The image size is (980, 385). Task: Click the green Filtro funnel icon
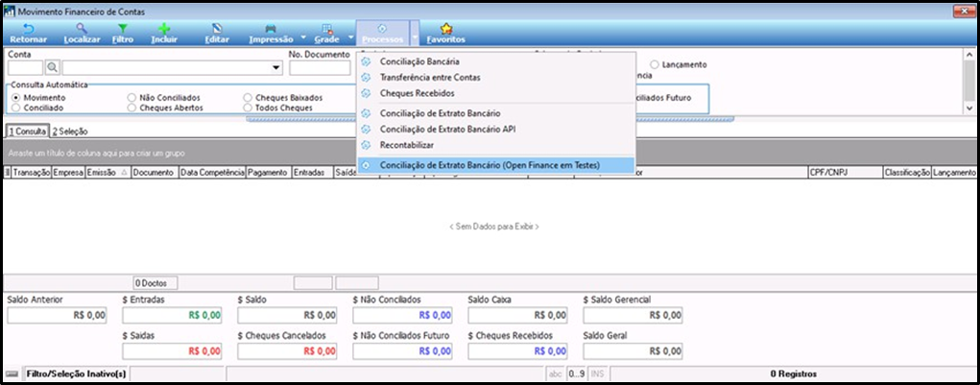(x=123, y=28)
